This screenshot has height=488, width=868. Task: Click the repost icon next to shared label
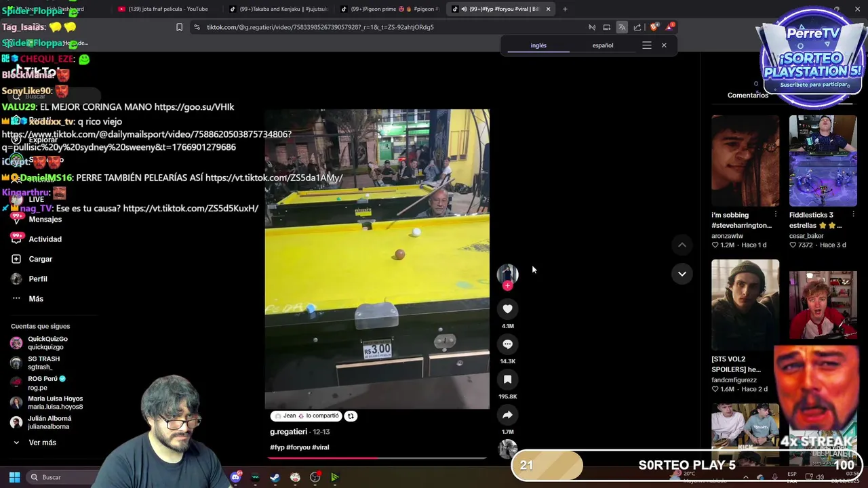tap(351, 416)
